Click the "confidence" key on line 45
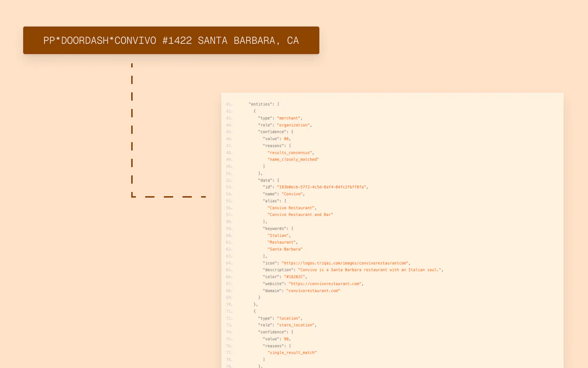Image resolution: width=588 pixels, height=368 pixels. (272, 132)
